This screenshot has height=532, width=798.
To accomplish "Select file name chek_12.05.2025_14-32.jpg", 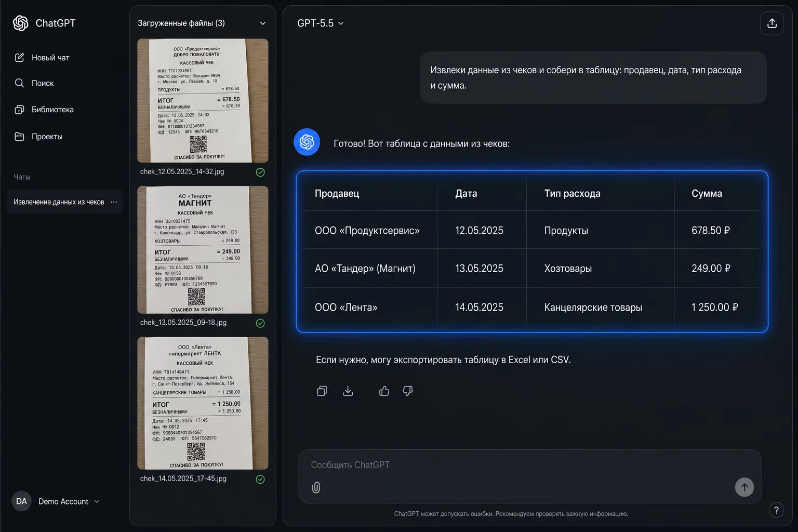I will 182,171.
